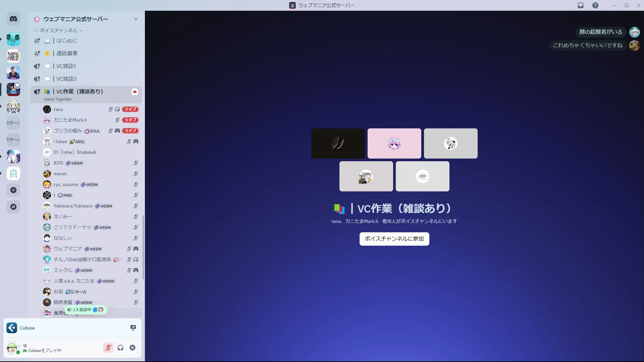Click user tana in the voice list
The width and height of the screenshot is (644, 362).
pos(58,109)
